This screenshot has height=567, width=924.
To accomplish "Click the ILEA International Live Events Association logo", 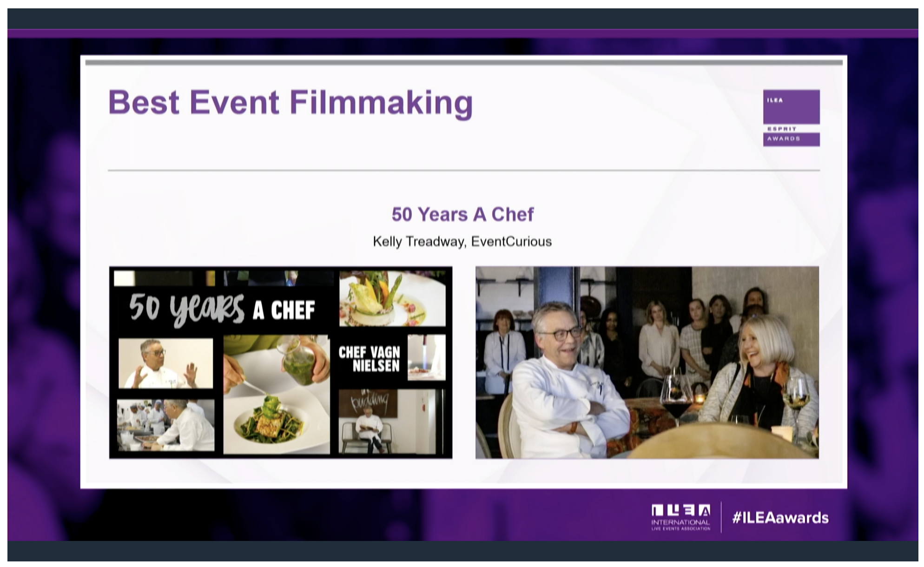I will pos(680,517).
